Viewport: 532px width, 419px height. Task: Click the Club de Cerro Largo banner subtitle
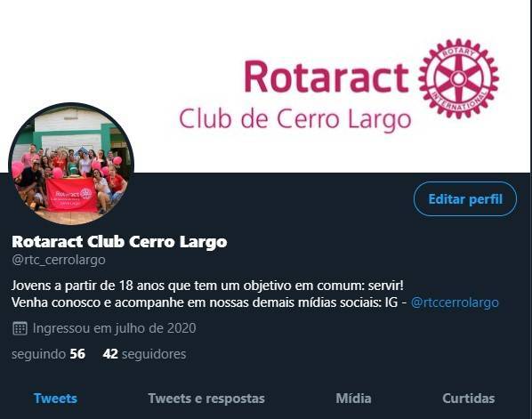click(294, 119)
